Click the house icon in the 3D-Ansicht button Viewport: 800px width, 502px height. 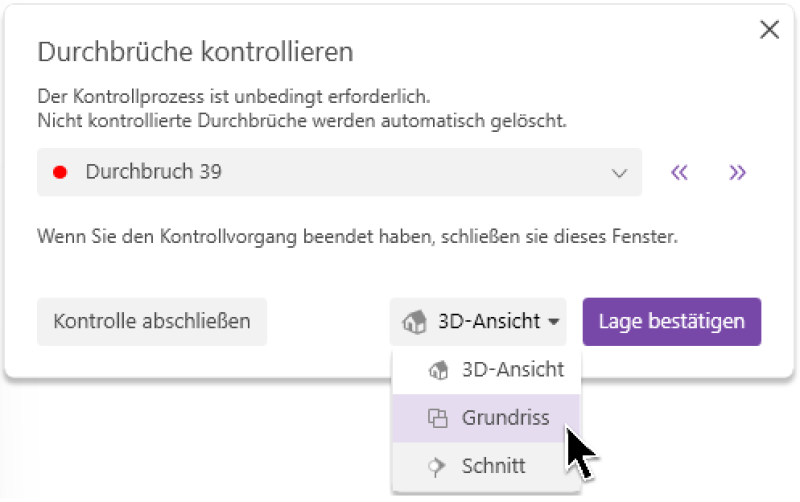click(x=414, y=322)
